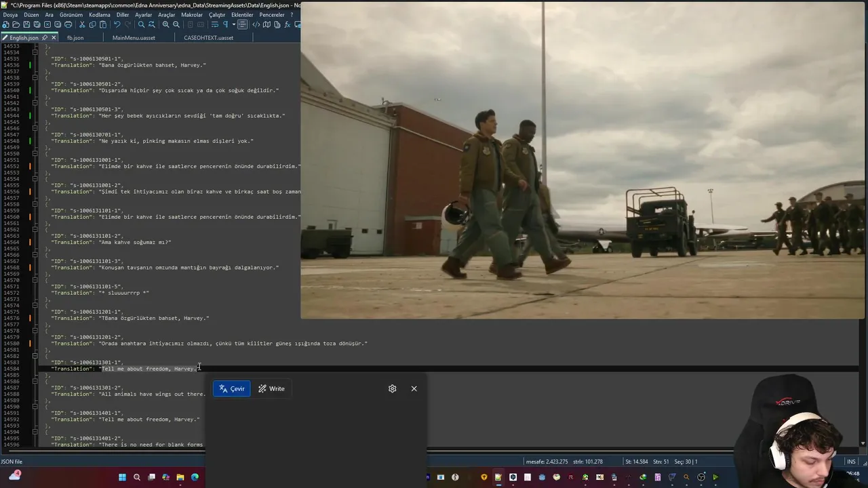This screenshot has width=868, height=488.
Task: Open the Pencereler menu
Action: [272, 15]
